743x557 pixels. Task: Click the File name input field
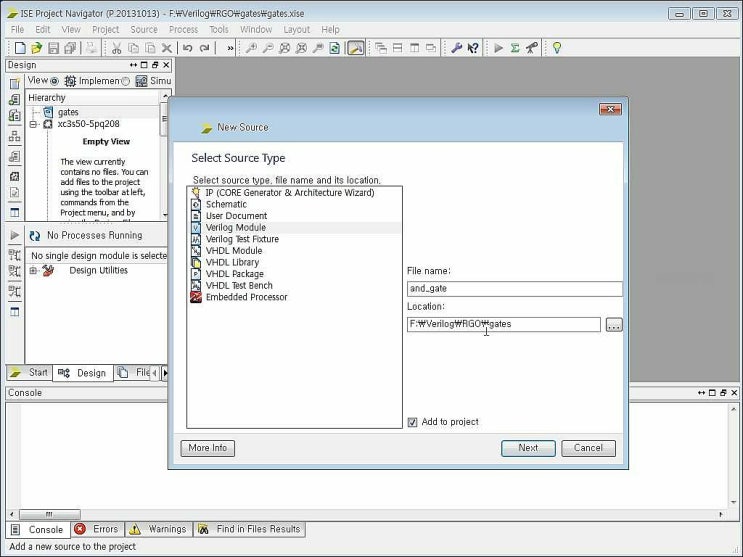click(x=515, y=289)
